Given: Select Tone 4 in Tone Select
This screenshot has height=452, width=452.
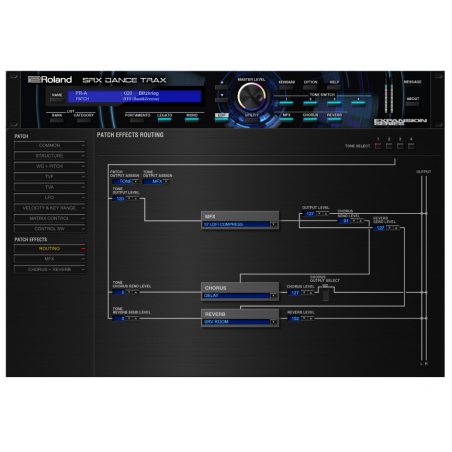Looking at the screenshot, I should click(411, 146).
